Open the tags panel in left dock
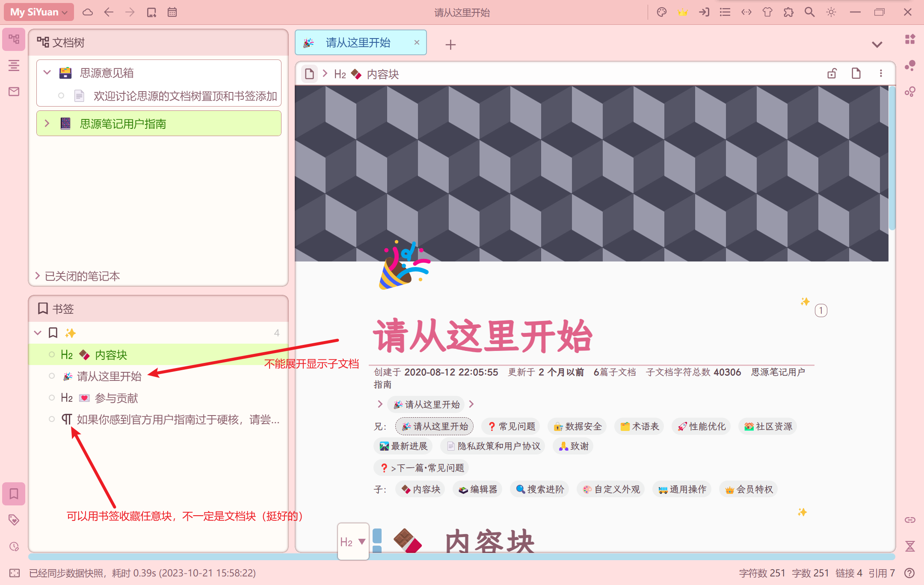The image size is (924, 585). 14,520
